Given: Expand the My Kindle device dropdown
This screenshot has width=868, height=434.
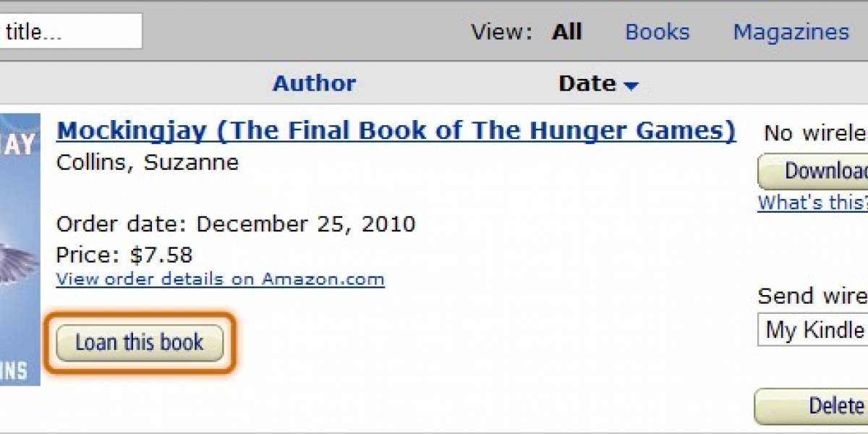Looking at the screenshot, I should (813, 330).
